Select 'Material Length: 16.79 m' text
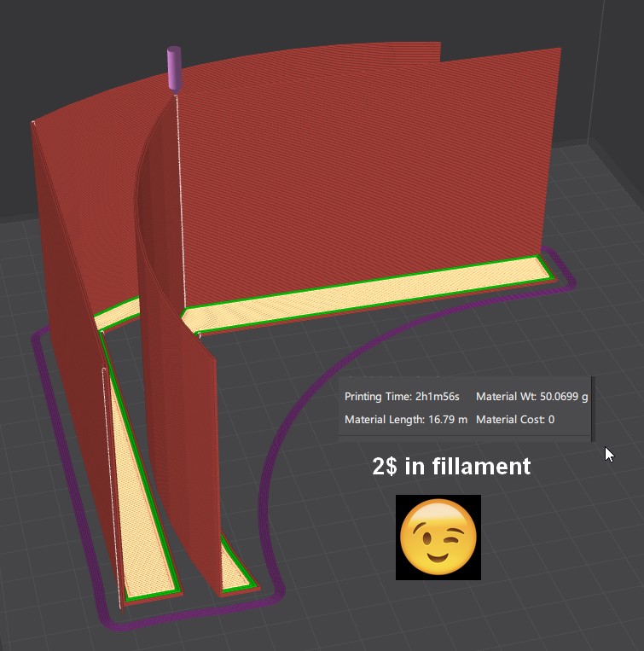644x651 pixels. 406,419
